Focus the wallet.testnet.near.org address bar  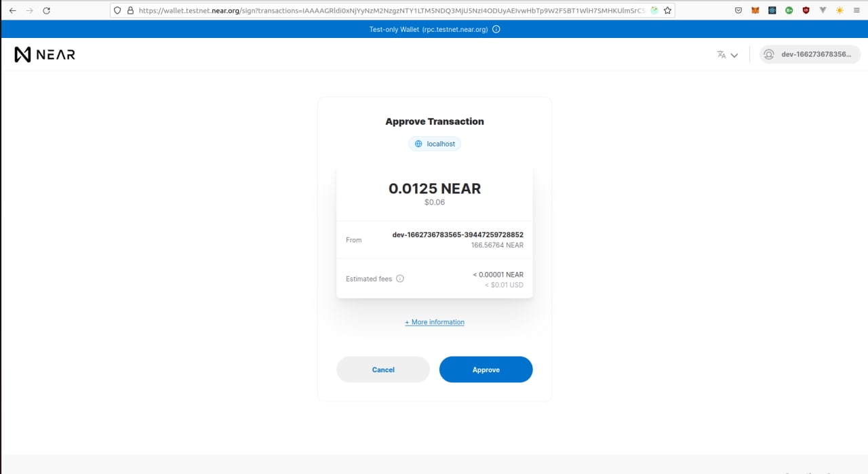pos(391,11)
